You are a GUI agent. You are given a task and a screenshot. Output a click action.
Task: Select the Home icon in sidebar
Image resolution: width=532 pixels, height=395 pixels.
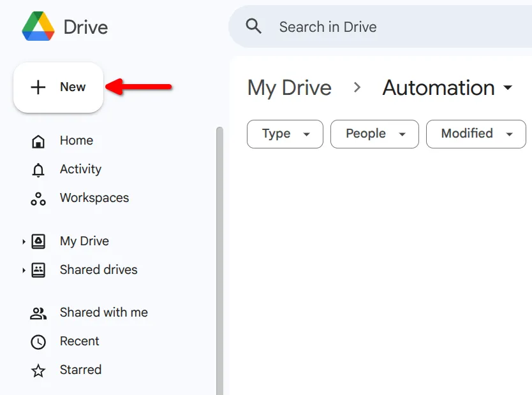click(38, 140)
